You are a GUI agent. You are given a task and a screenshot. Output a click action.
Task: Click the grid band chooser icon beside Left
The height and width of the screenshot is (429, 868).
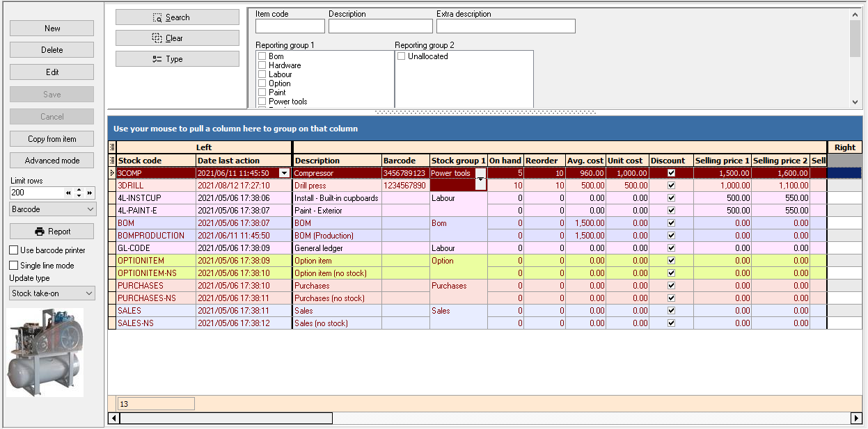click(112, 147)
